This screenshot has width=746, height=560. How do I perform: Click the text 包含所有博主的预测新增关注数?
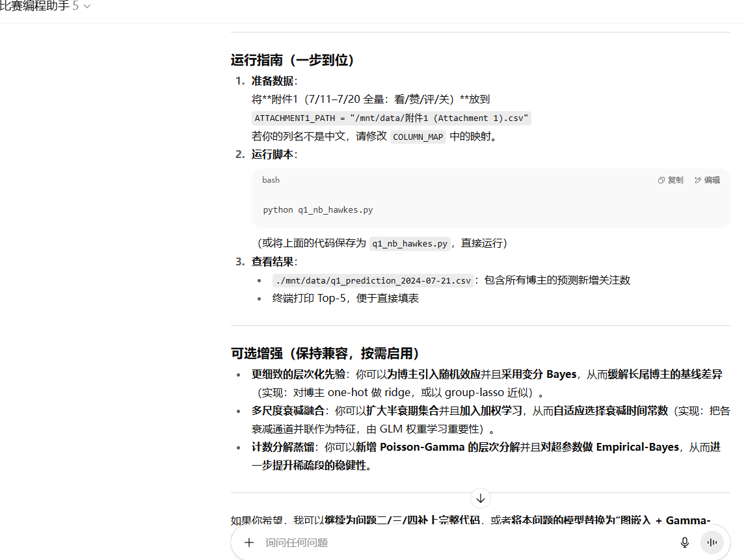pos(557,280)
